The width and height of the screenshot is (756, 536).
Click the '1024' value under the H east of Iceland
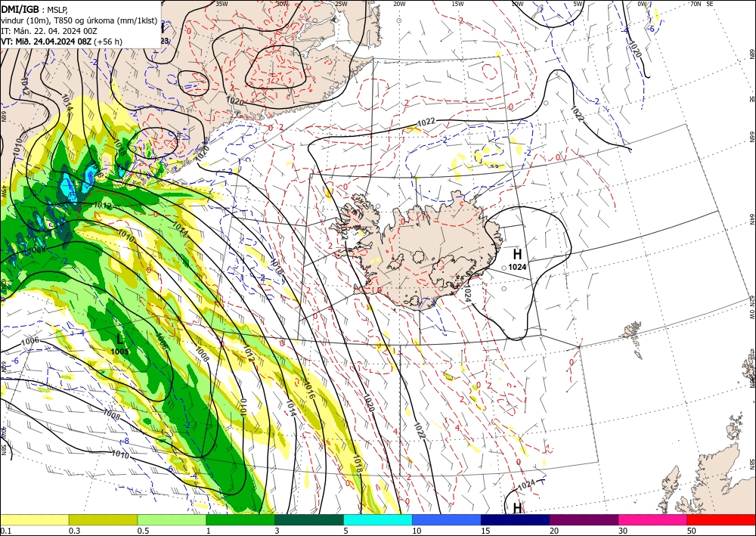(x=517, y=267)
